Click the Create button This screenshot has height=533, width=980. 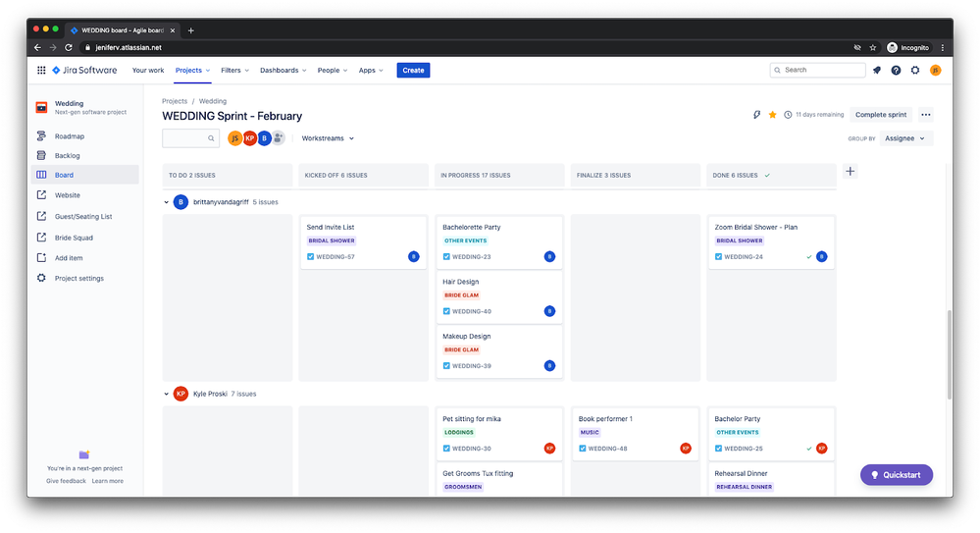point(413,70)
